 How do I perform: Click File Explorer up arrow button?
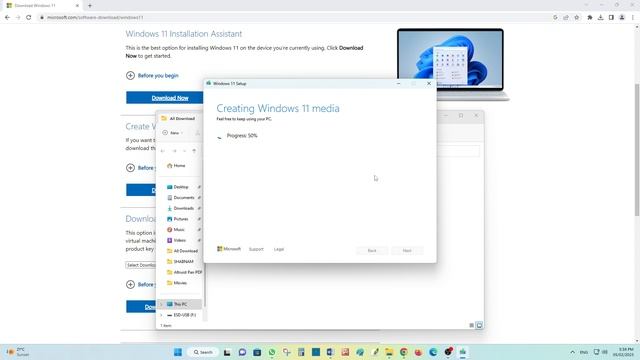coord(194,151)
